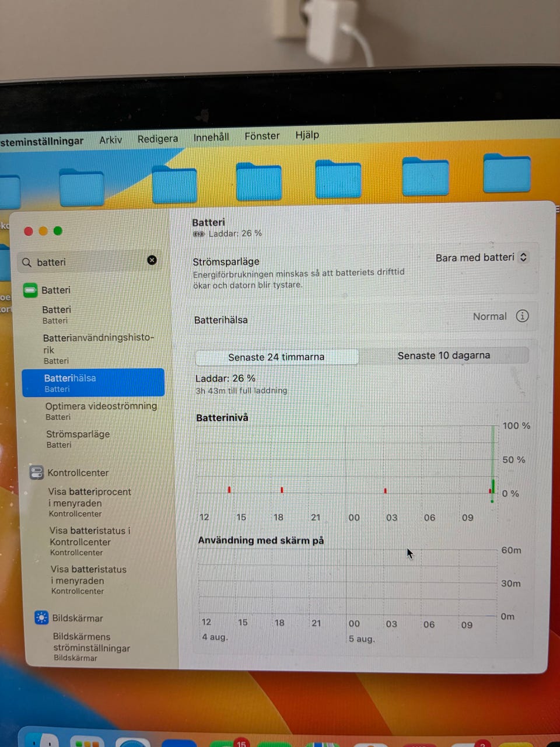Select Kontrollcenter heading in sidebar
Image resolution: width=560 pixels, height=747 pixels.
point(78,473)
